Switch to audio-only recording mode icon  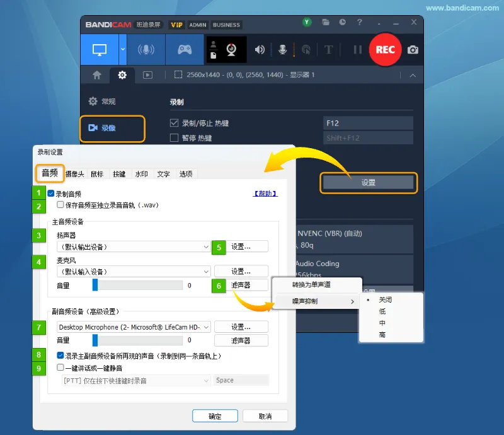coord(146,50)
